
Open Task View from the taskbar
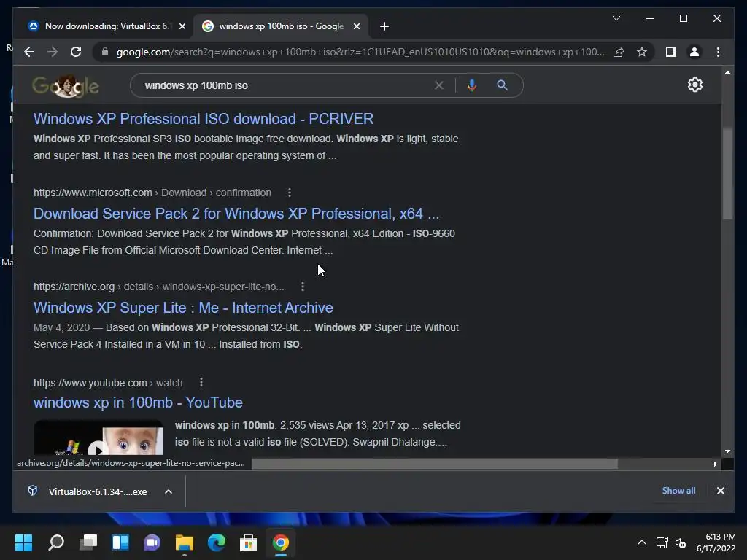(x=88, y=542)
